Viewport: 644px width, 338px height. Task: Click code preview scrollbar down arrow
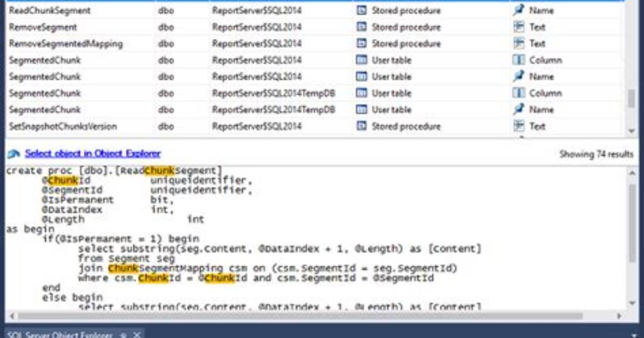(632, 303)
